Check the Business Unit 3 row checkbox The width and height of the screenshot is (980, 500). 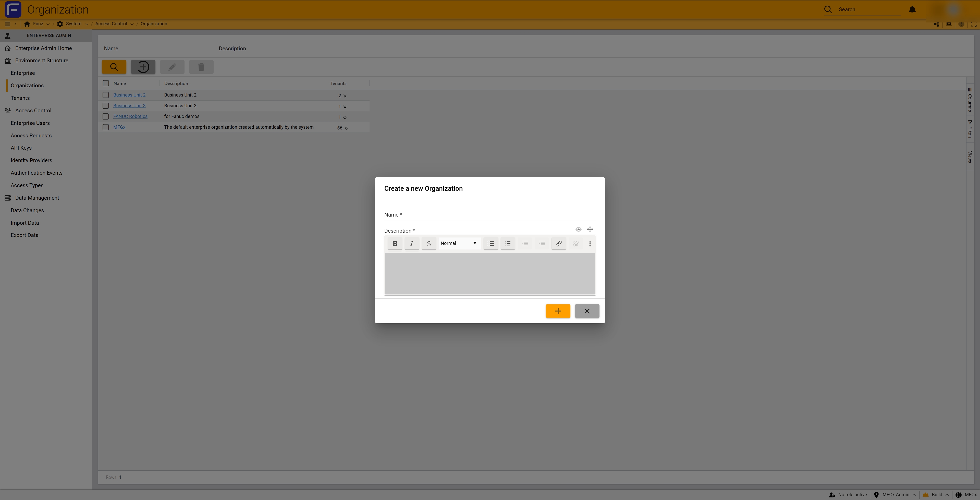pyautogui.click(x=106, y=105)
